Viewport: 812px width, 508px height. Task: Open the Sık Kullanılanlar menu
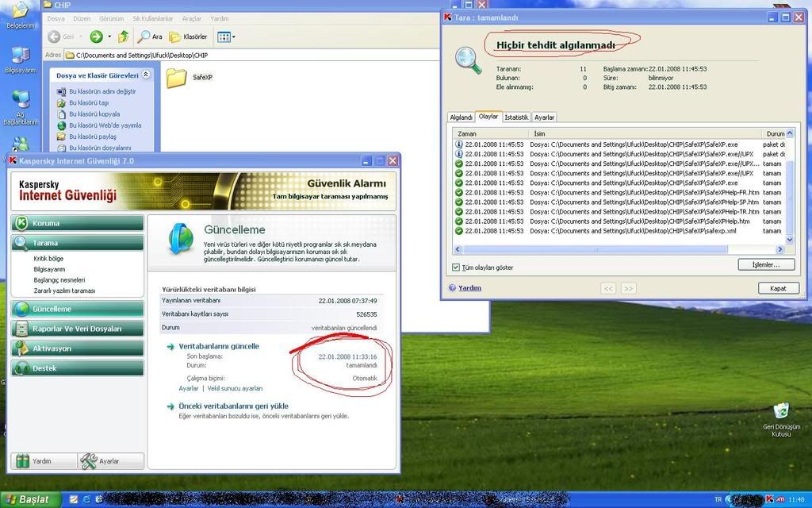pyautogui.click(x=153, y=19)
